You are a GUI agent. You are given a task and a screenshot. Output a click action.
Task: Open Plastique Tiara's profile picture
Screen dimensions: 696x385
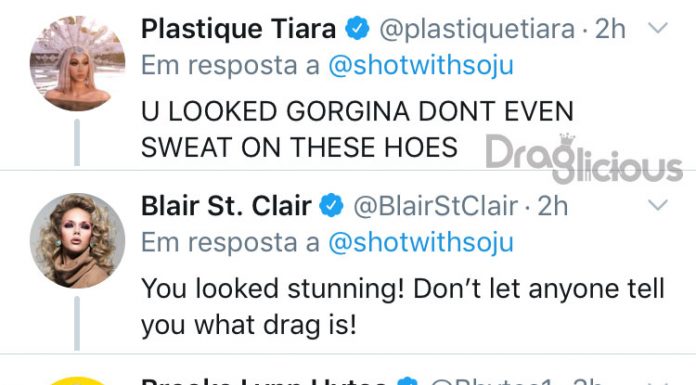pyautogui.click(x=77, y=64)
